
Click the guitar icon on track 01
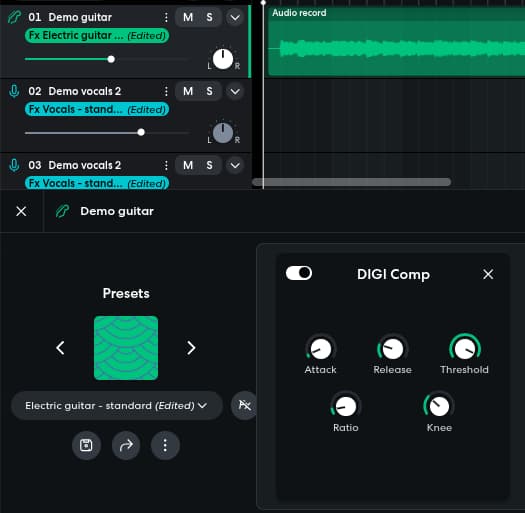tap(14, 17)
